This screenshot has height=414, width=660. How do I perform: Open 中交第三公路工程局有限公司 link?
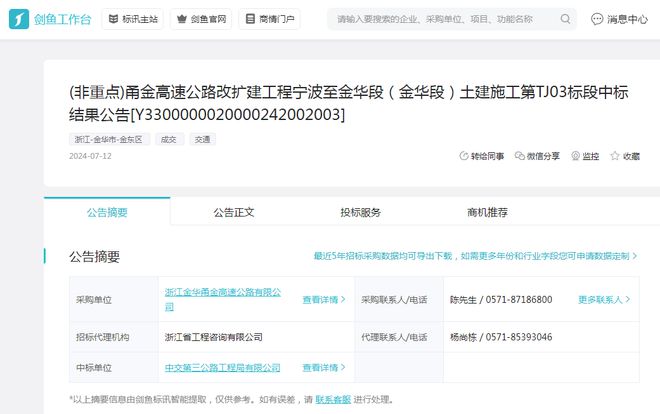coord(223,367)
